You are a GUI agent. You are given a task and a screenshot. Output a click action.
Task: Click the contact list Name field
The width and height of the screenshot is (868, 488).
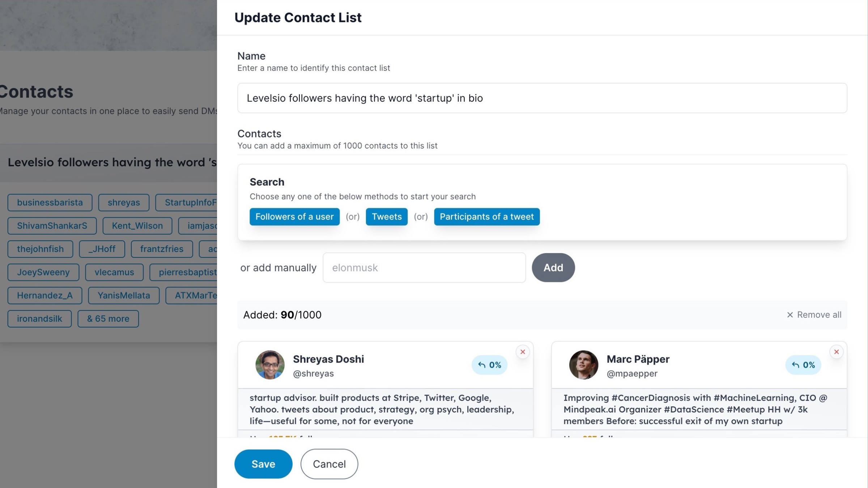point(542,98)
